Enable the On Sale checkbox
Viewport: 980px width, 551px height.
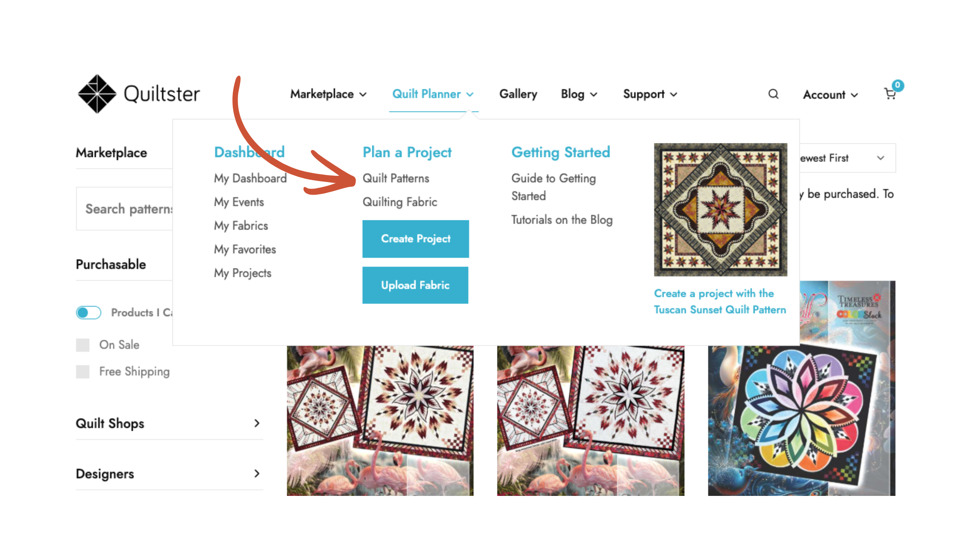pos(82,345)
